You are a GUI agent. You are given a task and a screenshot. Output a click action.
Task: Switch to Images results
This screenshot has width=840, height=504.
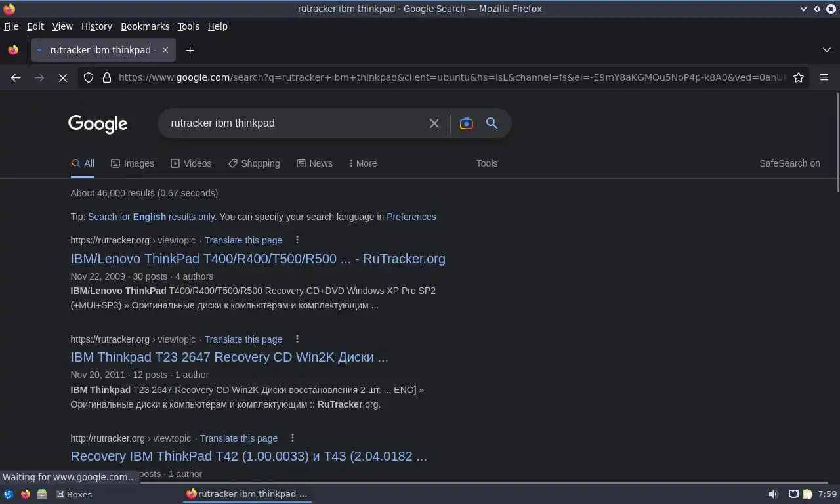[133, 163]
